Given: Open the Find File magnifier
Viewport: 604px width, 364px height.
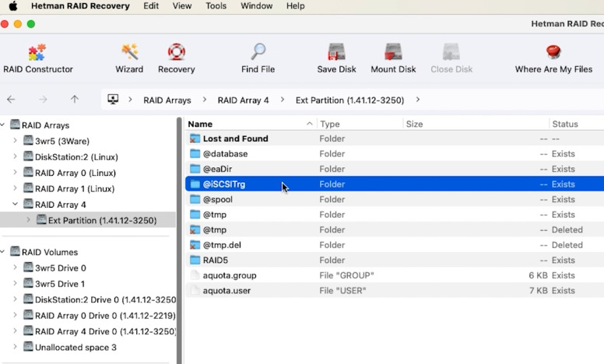Looking at the screenshot, I should point(258,51).
